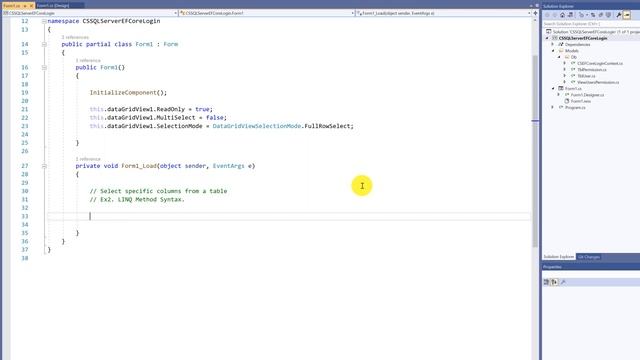Click Properties panel title bar
The width and height of the screenshot is (640, 360).
[591, 267]
